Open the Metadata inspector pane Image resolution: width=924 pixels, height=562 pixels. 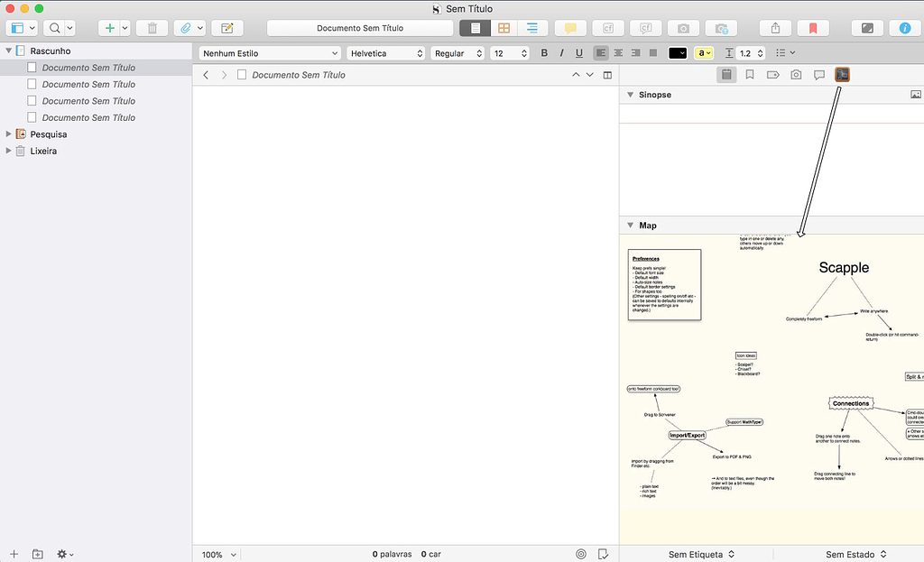coord(773,75)
